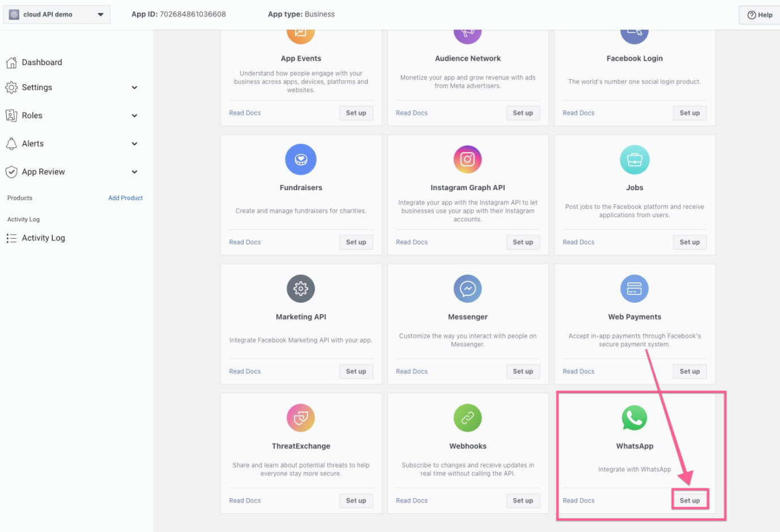The height and width of the screenshot is (532, 780).
Task: Read Docs for App Events
Action: click(245, 113)
